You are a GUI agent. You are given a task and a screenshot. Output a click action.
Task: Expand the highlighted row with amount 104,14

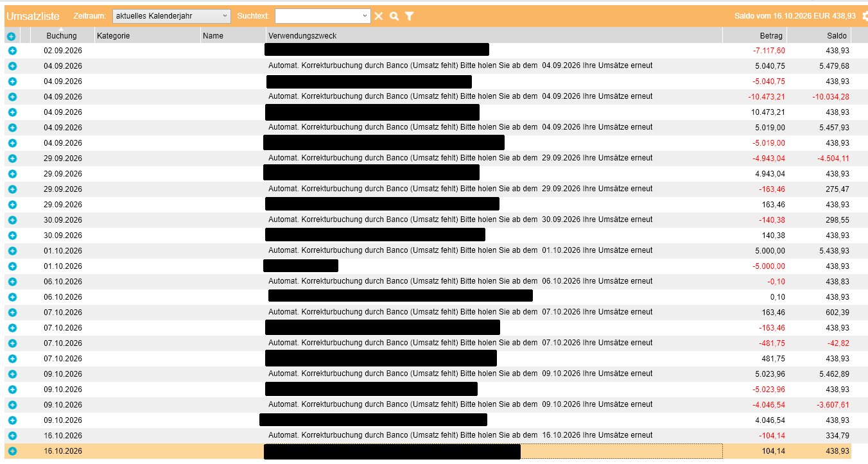[x=12, y=451]
